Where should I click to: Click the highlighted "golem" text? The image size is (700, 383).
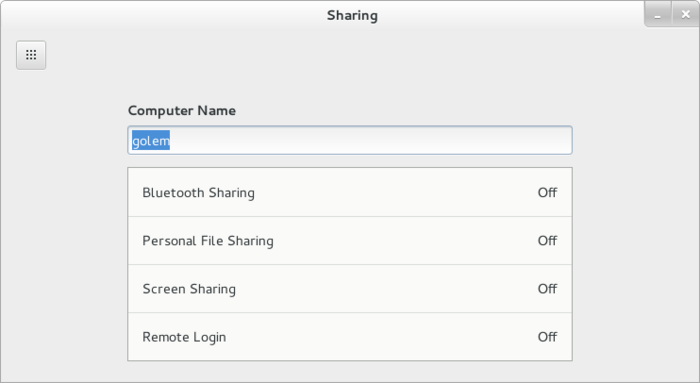tap(151, 141)
